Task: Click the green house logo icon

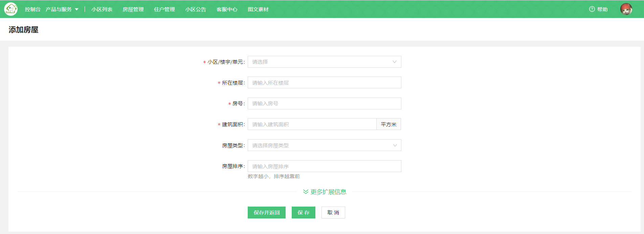Action: pyautogui.click(x=11, y=9)
